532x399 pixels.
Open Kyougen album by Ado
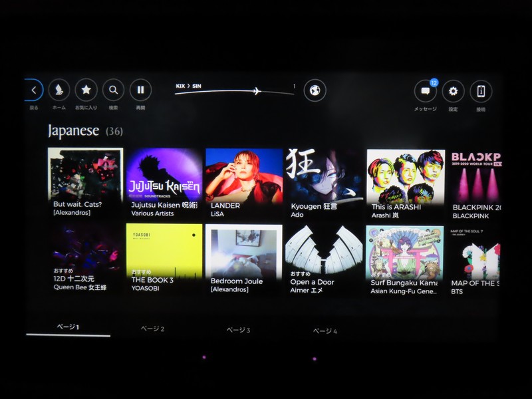pos(325,182)
